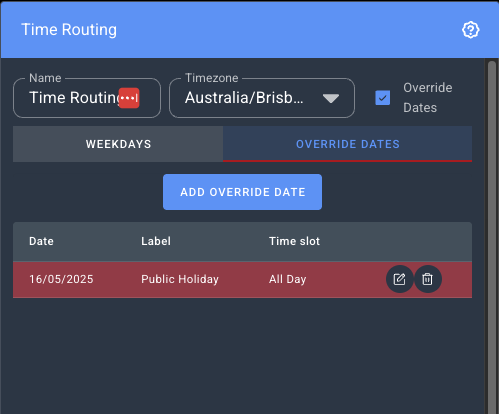The width and height of the screenshot is (499, 414).
Task: Click the 16/05/2025 date cell
Action: 61,279
